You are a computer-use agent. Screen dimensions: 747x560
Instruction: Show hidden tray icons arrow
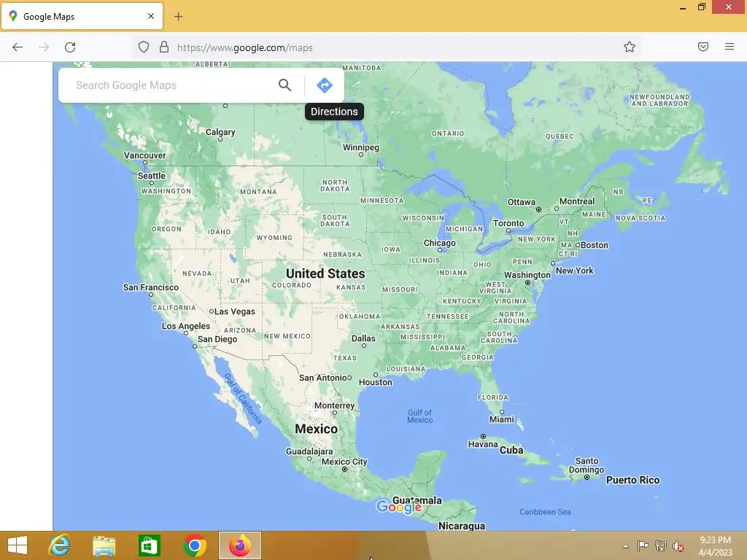pyautogui.click(x=625, y=546)
